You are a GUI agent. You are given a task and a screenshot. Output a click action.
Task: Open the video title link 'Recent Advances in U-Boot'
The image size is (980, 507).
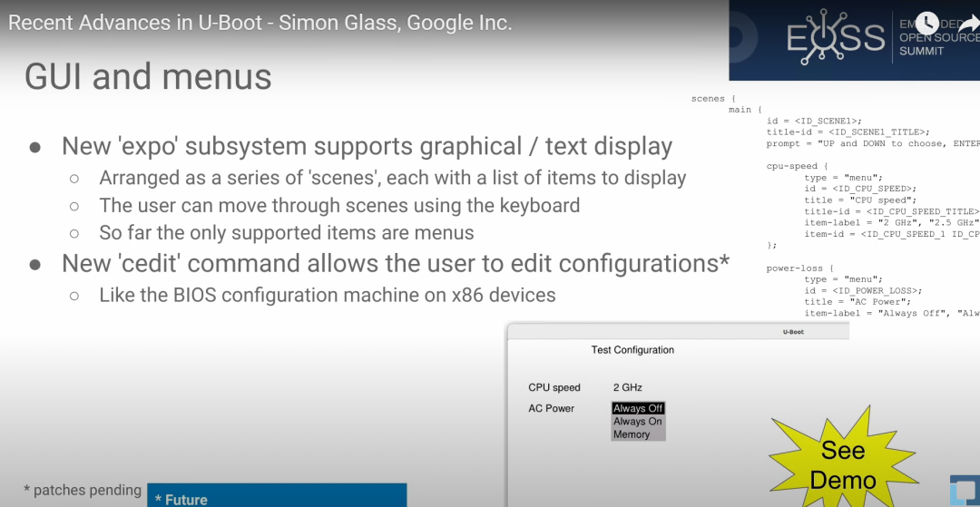click(x=260, y=23)
